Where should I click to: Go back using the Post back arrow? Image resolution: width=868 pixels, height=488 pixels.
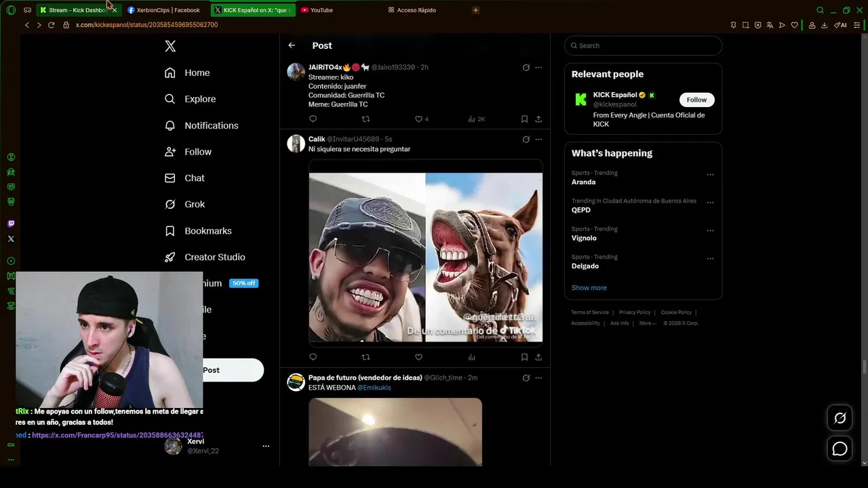tap(292, 45)
